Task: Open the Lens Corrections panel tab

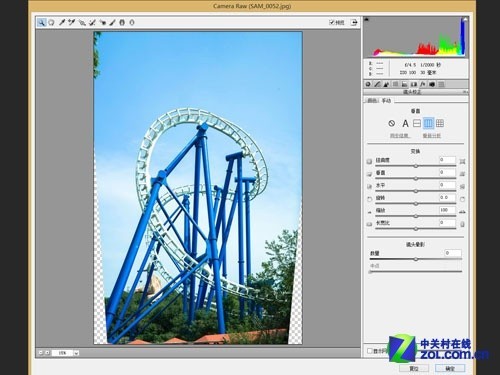Action: (x=414, y=84)
